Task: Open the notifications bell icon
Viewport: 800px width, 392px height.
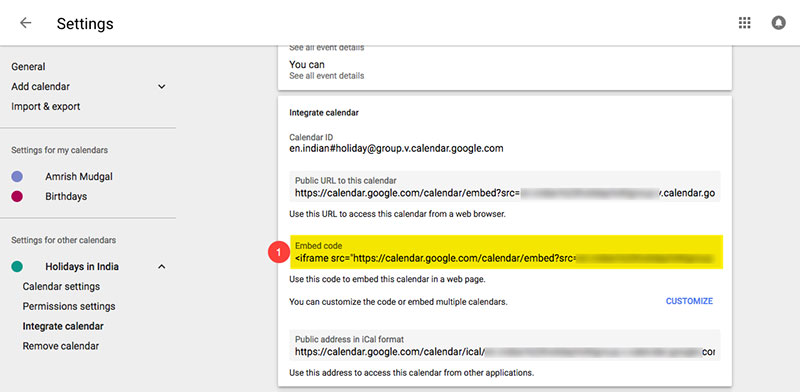Action: click(x=778, y=23)
